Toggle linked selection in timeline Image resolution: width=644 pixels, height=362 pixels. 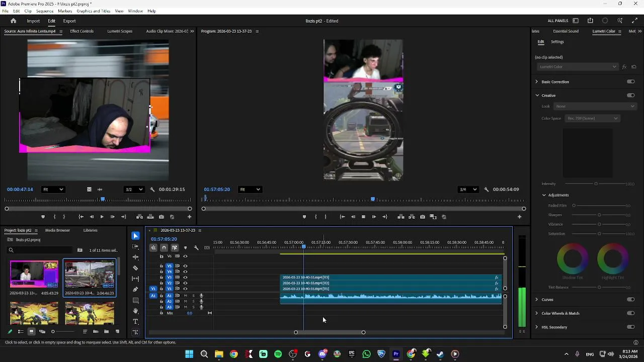(175, 248)
